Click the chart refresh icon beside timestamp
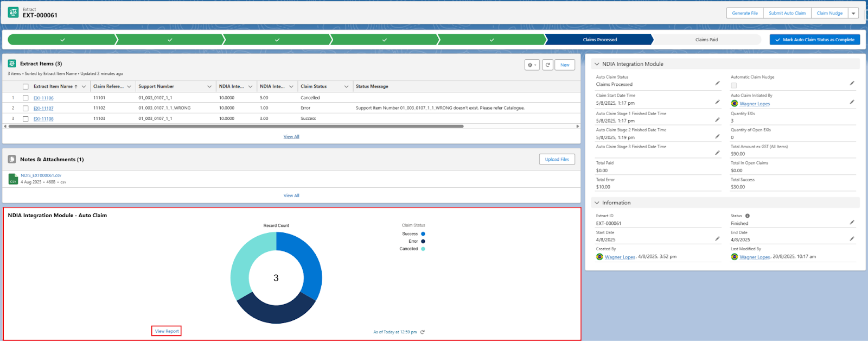The width and height of the screenshot is (868, 341). click(423, 332)
